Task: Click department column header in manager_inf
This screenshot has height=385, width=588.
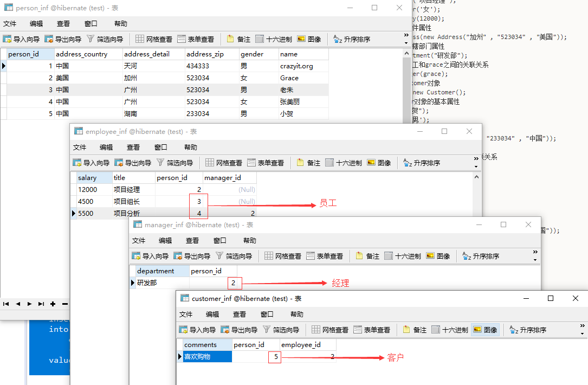Action: pyautogui.click(x=163, y=271)
